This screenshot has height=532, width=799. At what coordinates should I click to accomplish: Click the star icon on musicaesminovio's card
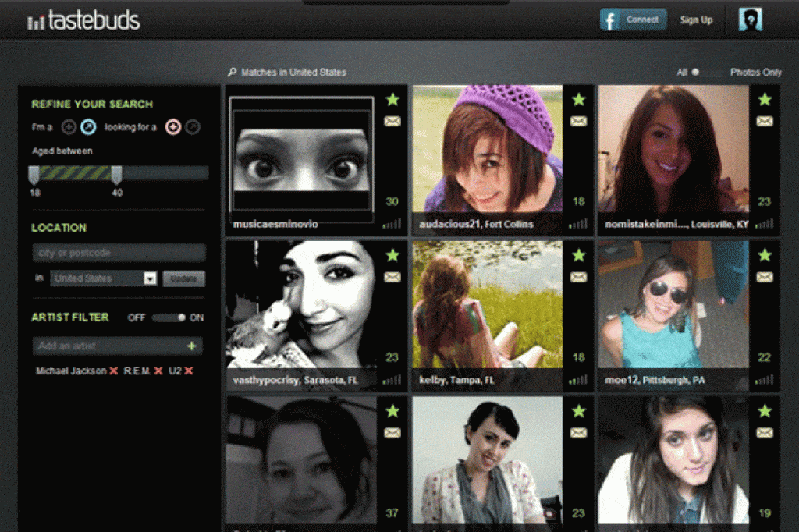pyautogui.click(x=392, y=100)
